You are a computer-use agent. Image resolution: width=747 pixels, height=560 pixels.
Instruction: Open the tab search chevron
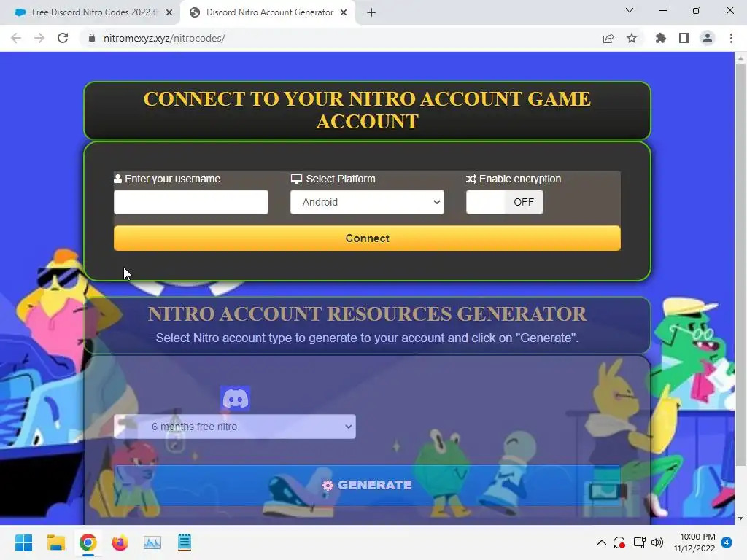(x=630, y=10)
